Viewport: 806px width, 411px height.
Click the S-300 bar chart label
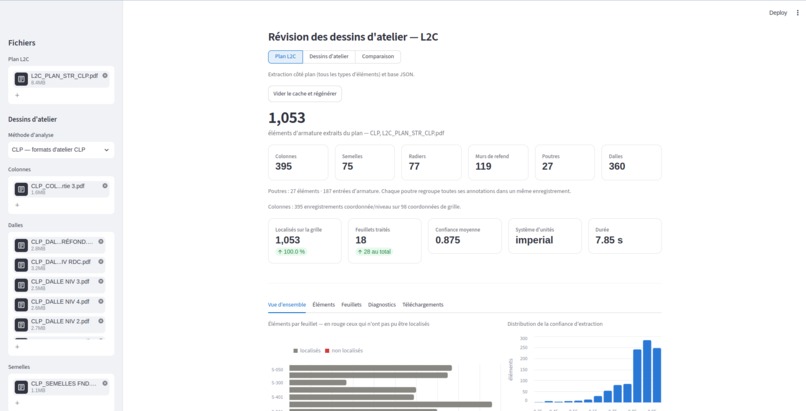click(x=277, y=383)
